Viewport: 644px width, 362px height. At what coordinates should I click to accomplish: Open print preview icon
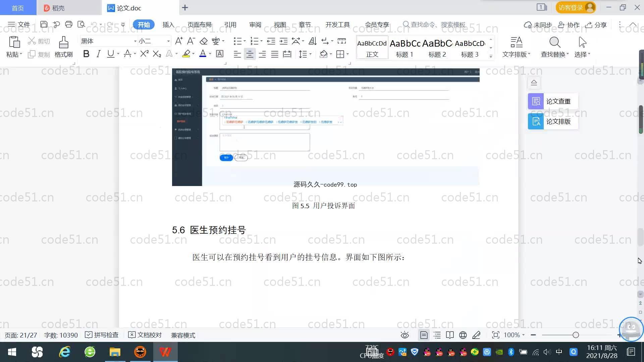(81, 24)
